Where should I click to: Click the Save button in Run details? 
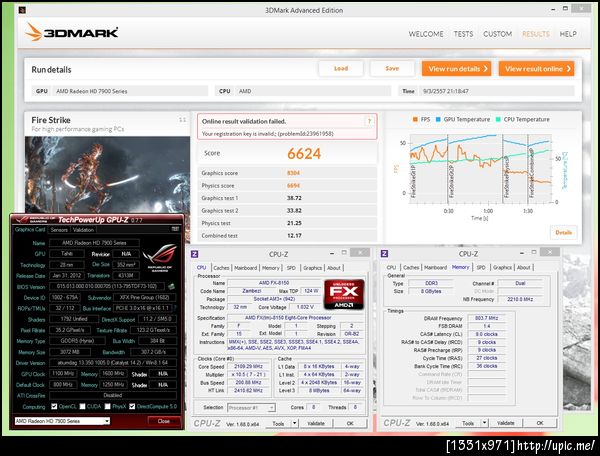tap(392, 68)
